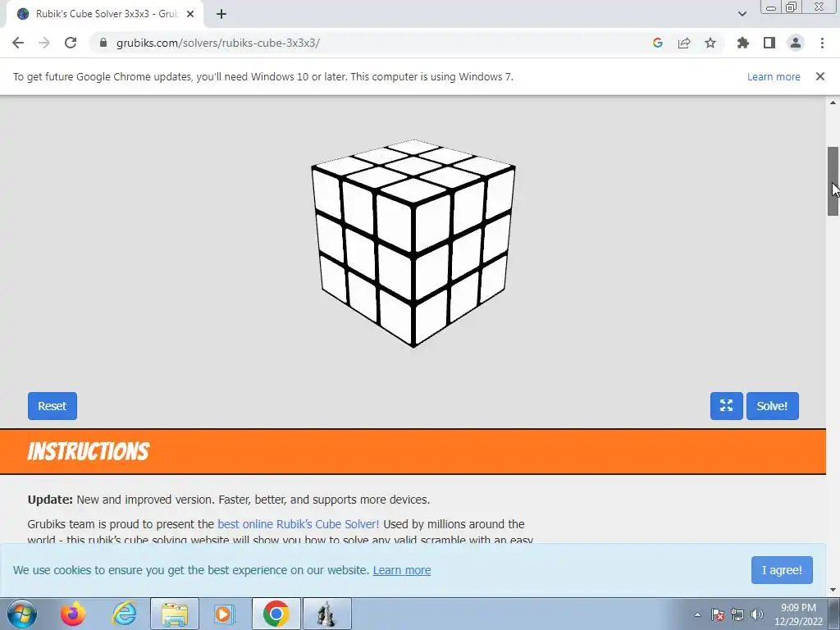The width and height of the screenshot is (840, 630).
Task: Open a new browser tab
Action: pos(221,14)
